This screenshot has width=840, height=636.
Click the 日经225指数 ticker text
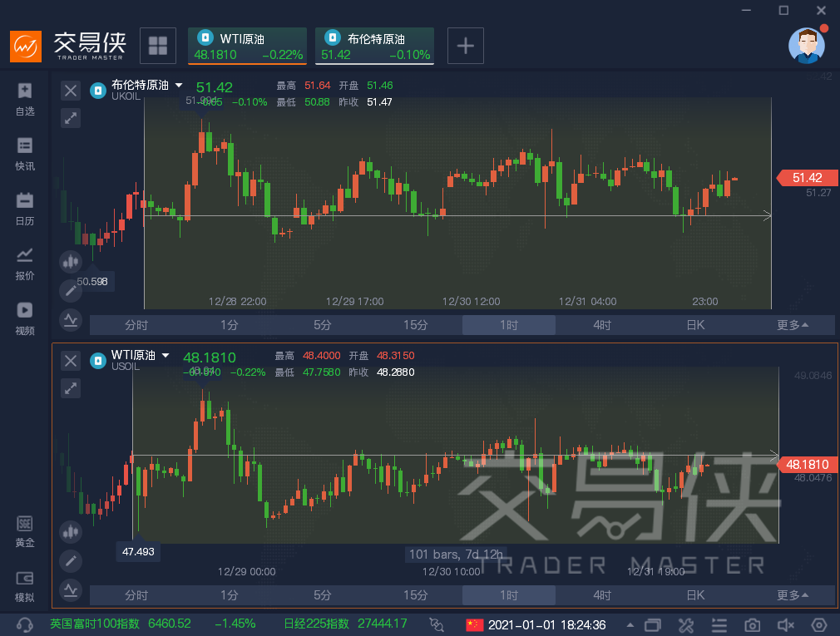pyautogui.click(x=316, y=624)
